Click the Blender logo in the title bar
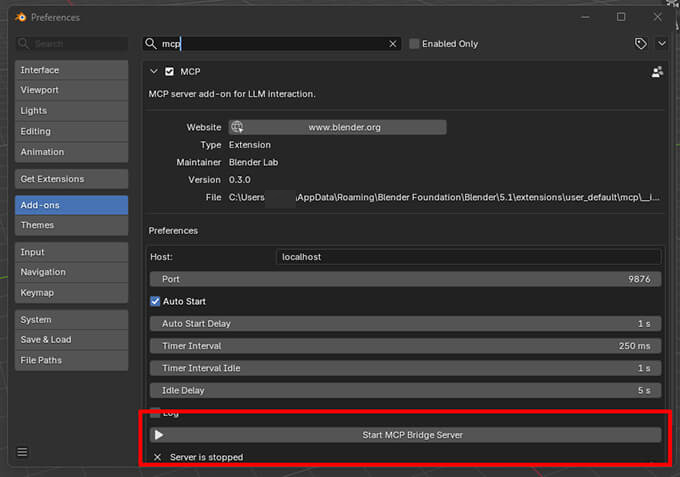The image size is (680, 477). [x=19, y=17]
